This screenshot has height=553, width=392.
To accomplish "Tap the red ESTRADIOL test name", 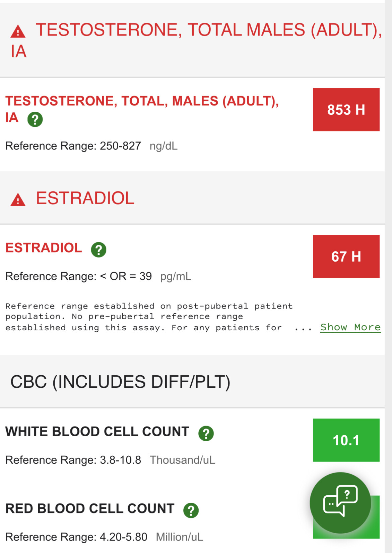I will 44,248.
